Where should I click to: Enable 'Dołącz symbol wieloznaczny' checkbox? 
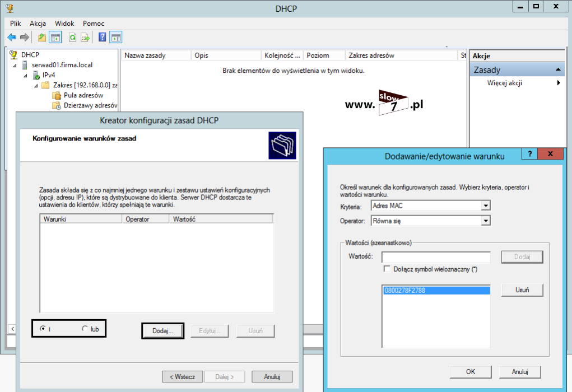(x=387, y=269)
